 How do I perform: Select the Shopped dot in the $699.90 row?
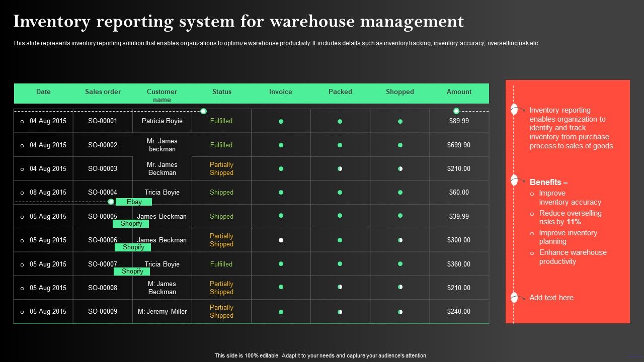pyautogui.click(x=400, y=145)
